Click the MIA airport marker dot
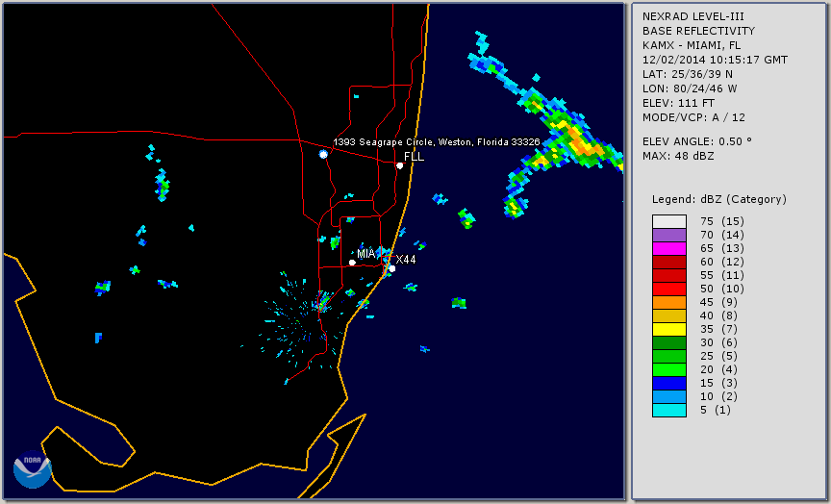831x504 pixels. pyautogui.click(x=352, y=263)
